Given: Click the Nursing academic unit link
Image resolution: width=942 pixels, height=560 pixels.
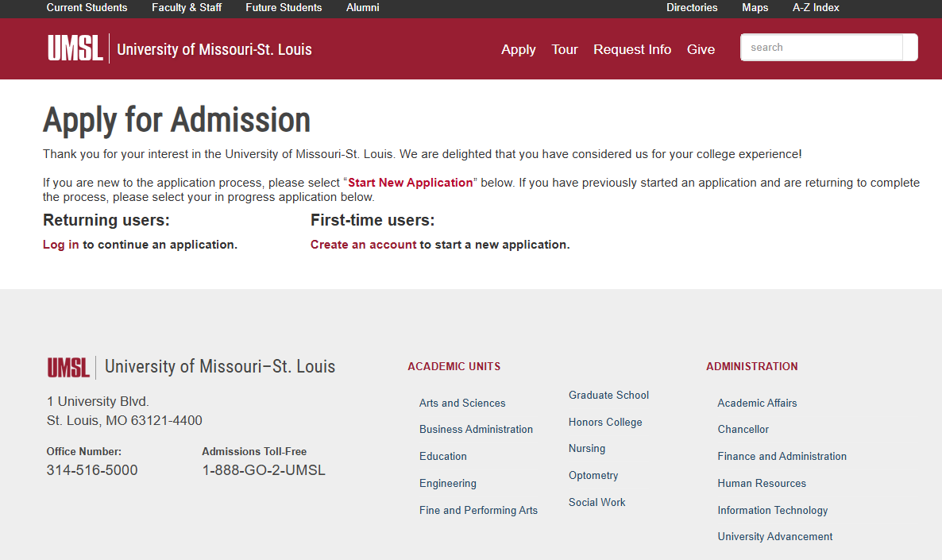Looking at the screenshot, I should click(x=586, y=448).
